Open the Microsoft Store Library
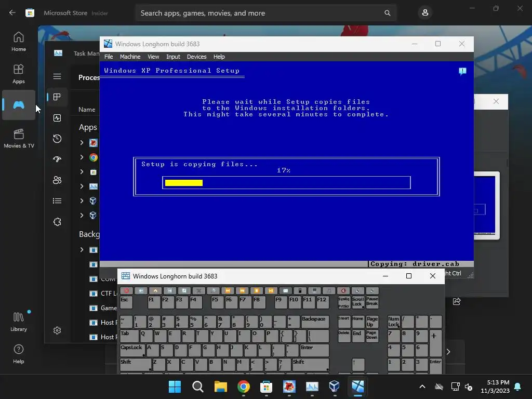532x399 pixels. tap(19, 322)
